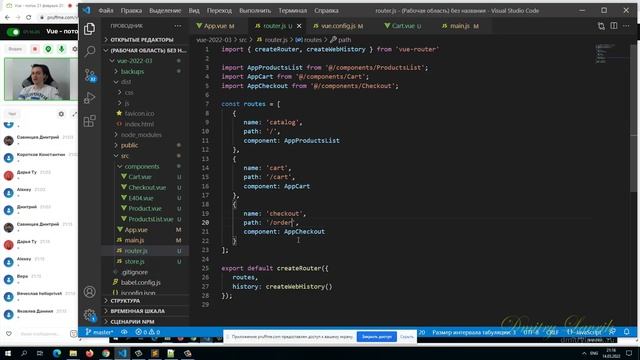Open the Run and Debug view
The image size is (640, 360).
[89, 98]
